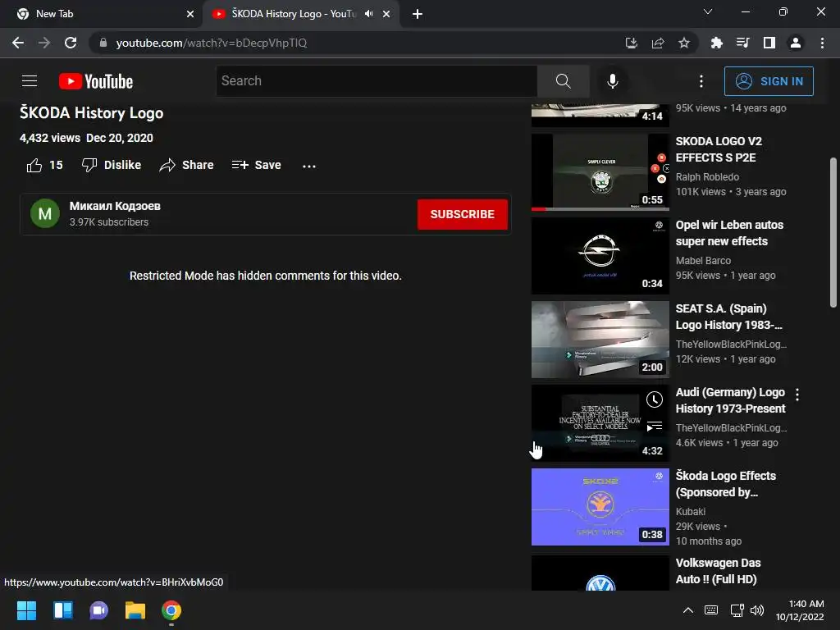Like the video with thumbs up
840x630 pixels.
(44, 165)
